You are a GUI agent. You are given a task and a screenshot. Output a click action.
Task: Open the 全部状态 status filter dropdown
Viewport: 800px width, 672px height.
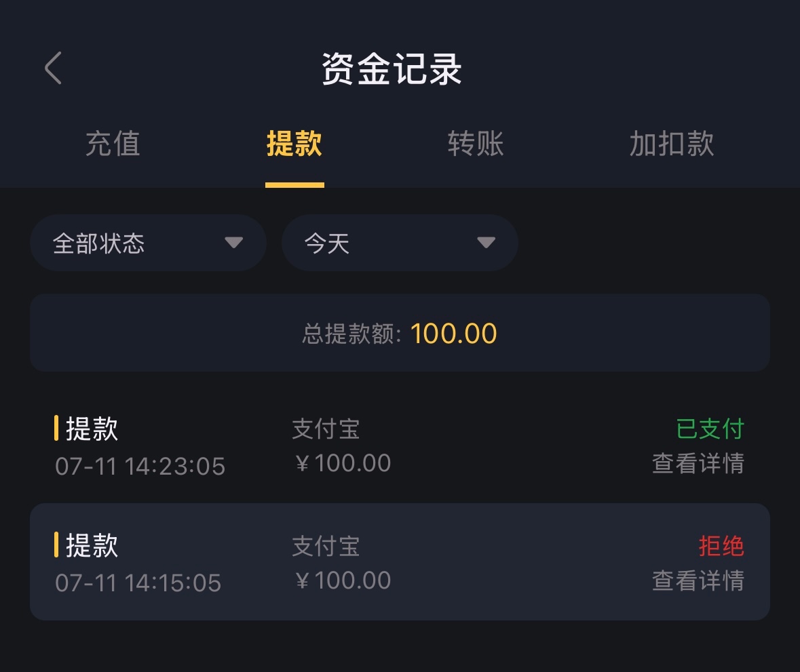click(148, 243)
